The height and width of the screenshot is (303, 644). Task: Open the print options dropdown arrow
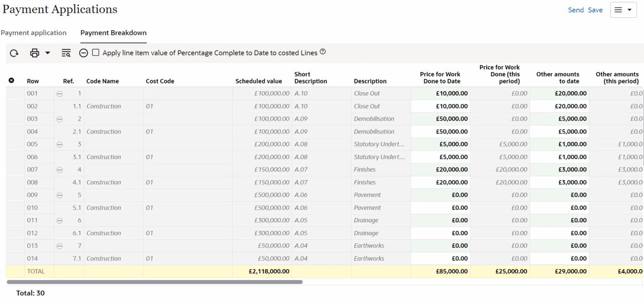48,53
